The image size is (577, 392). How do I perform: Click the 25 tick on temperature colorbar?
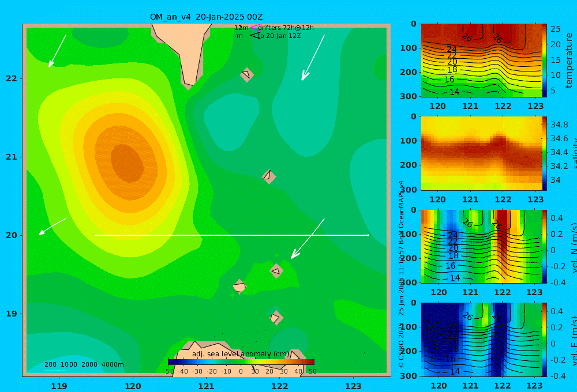pos(556,29)
